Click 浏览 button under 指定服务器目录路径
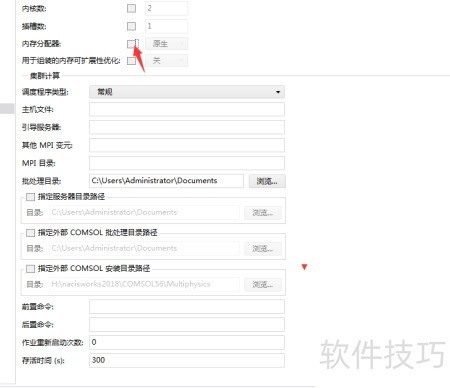This screenshot has height=388, width=450. (263, 213)
